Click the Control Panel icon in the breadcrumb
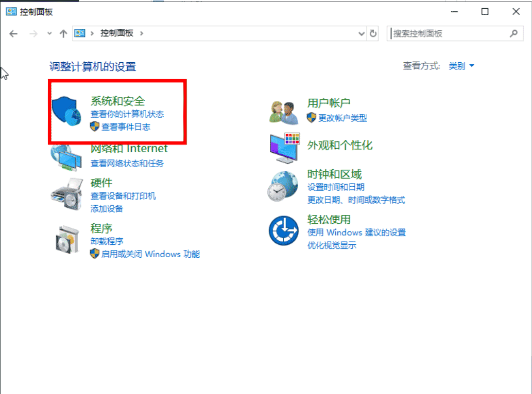Image resolution: width=532 pixels, height=394 pixels. pyautogui.click(x=80, y=33)
